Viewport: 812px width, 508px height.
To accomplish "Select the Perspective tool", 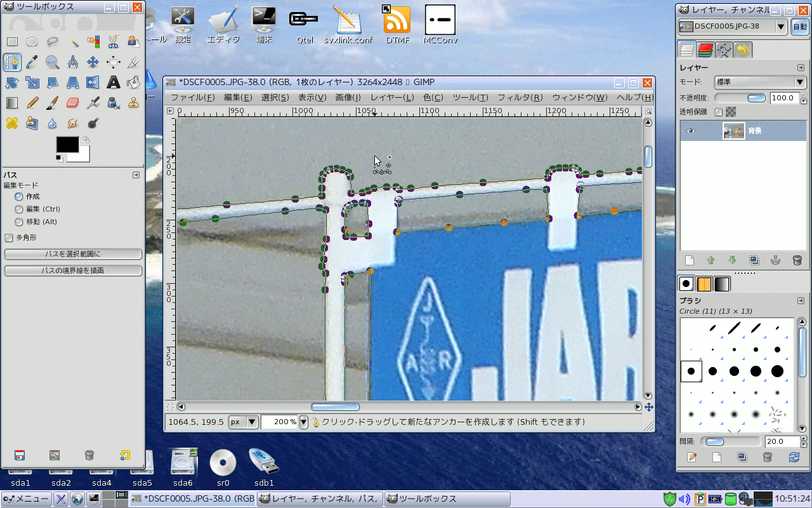I will coord(73,83).
